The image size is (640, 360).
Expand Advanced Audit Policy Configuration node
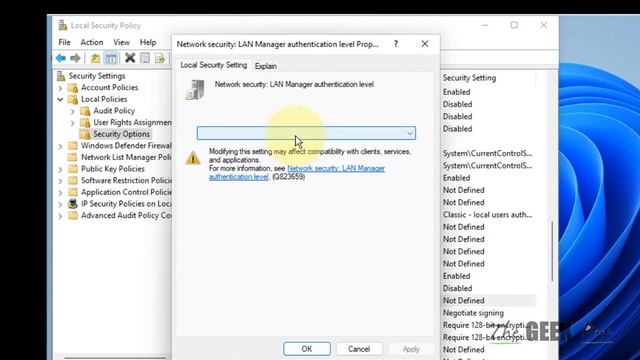[60, 216]
